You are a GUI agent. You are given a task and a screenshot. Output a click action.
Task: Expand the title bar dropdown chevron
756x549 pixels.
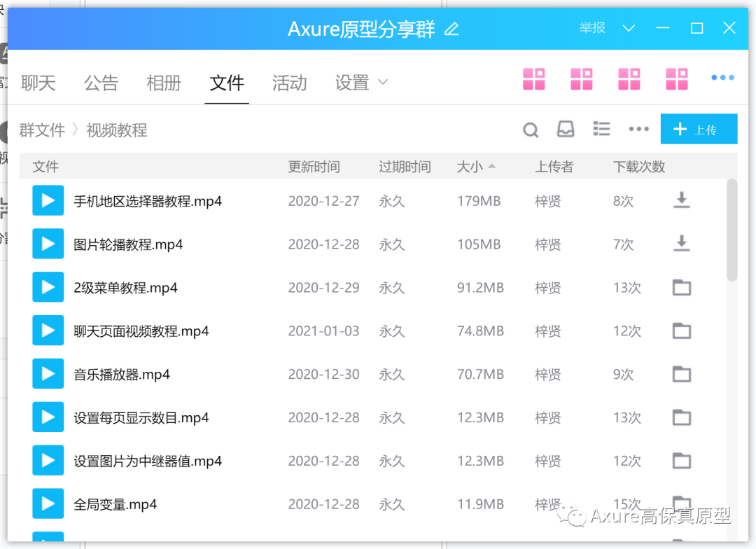[628, 29]
